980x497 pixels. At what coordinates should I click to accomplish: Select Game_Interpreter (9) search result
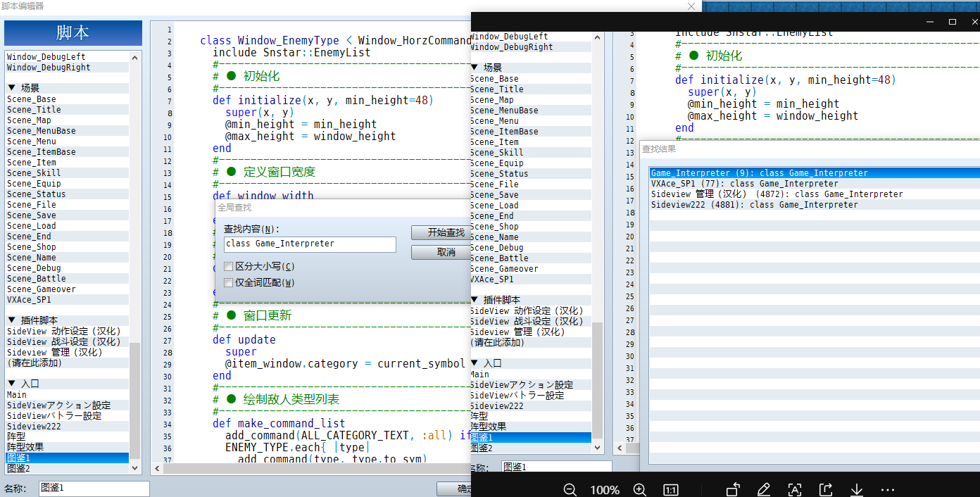(x=814, y=173)
